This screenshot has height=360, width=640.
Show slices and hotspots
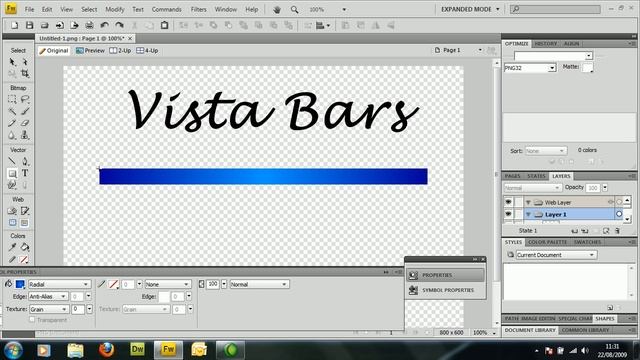pos(24,223)
